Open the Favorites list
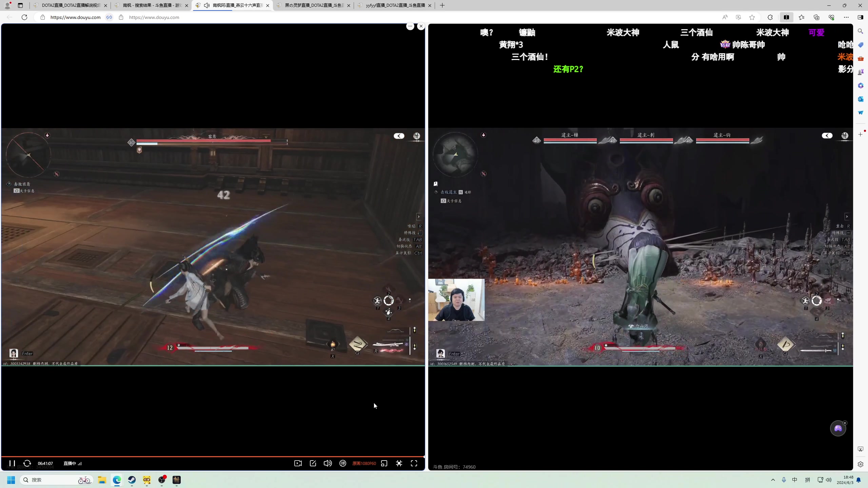The width and height of the screenshot is (868, 488). pos(802,17)
